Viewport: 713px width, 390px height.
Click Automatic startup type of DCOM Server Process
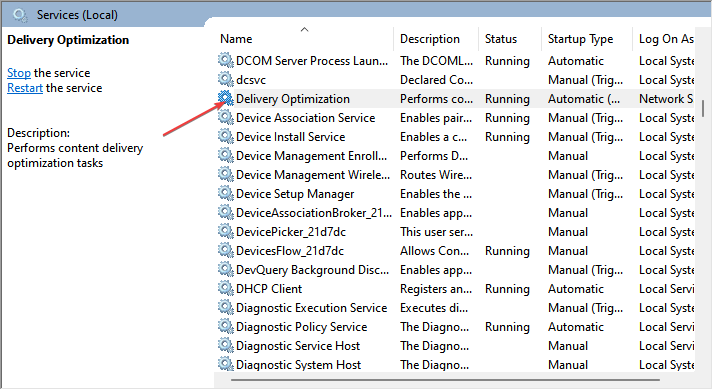[x=576, y=61]
